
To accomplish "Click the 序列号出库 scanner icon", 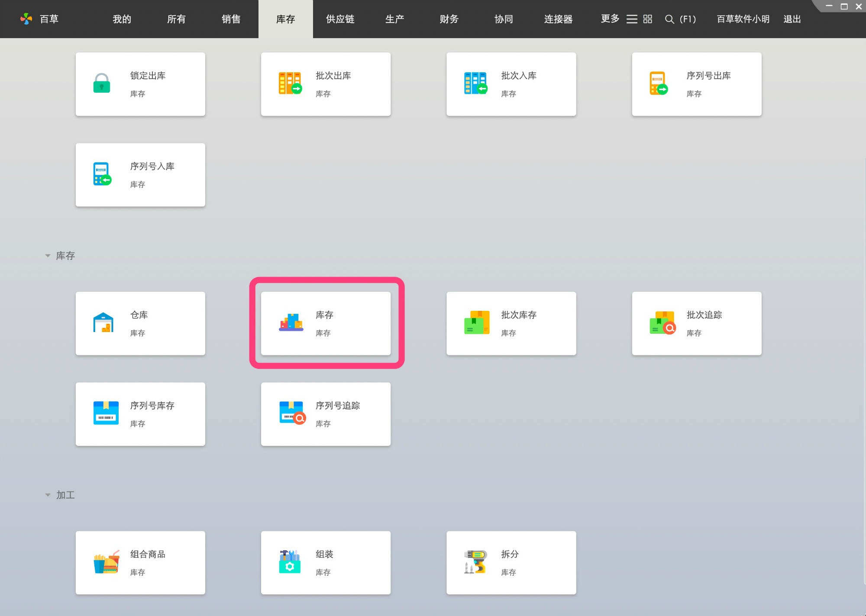I will tap(659, 83).
